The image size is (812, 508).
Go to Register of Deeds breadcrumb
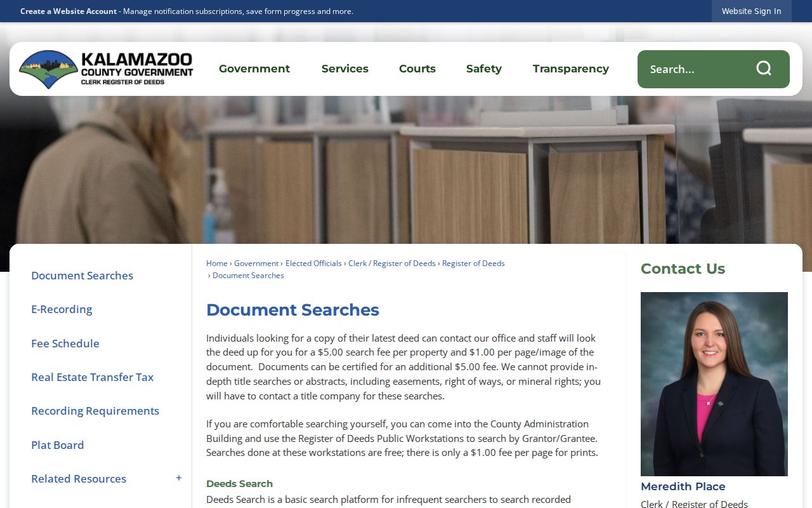coord(473,264)
